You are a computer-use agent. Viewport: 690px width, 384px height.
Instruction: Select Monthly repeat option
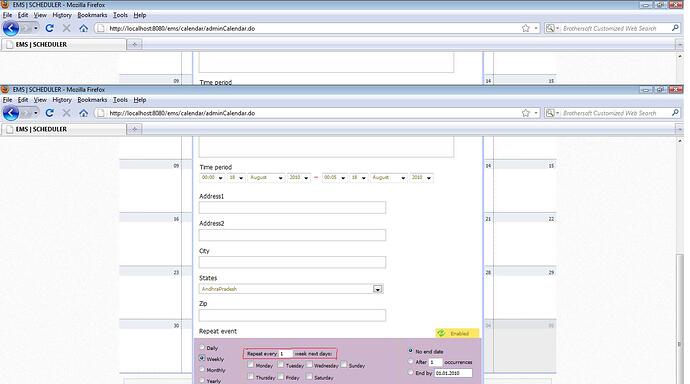202,369
